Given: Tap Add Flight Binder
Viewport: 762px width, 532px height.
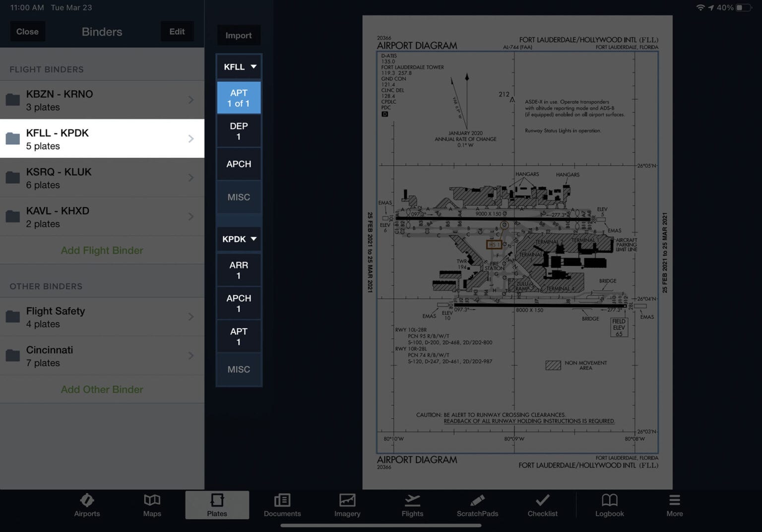Looking at the screenshot, I should (x=102, y=250).
